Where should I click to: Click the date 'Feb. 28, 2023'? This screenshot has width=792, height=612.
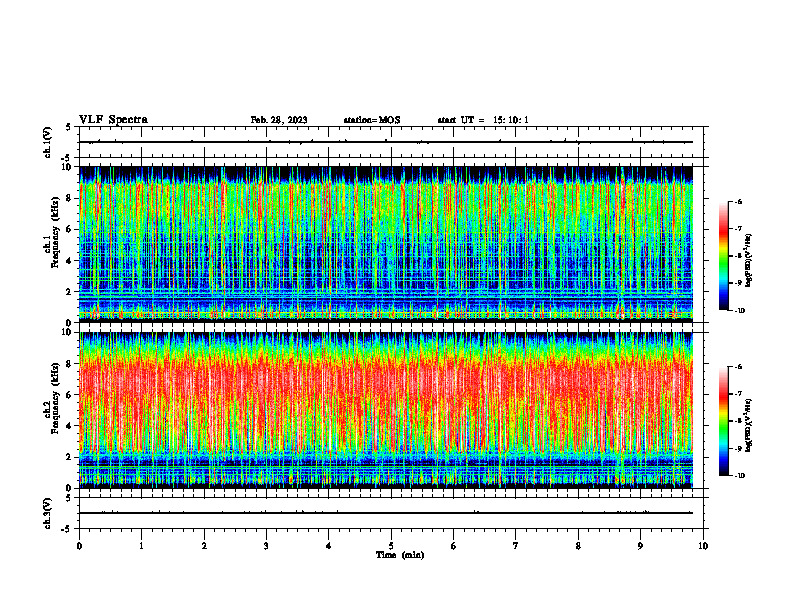point(279,120)
